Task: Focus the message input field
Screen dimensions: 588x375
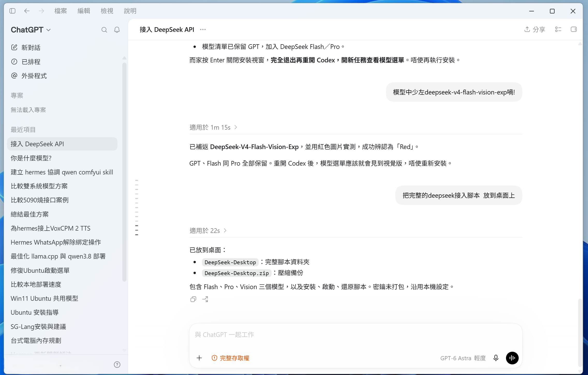Action: 356,335
